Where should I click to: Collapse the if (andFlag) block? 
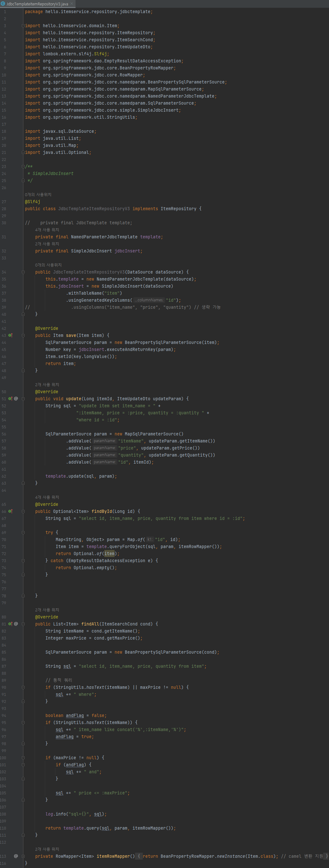point(23,765)
